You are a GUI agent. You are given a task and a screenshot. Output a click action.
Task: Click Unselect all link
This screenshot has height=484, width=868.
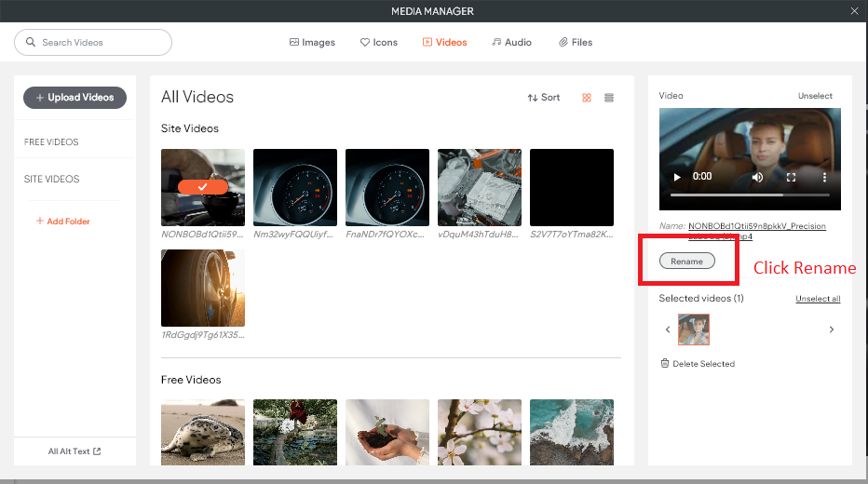pyautogui.click(x=818, y=299)
